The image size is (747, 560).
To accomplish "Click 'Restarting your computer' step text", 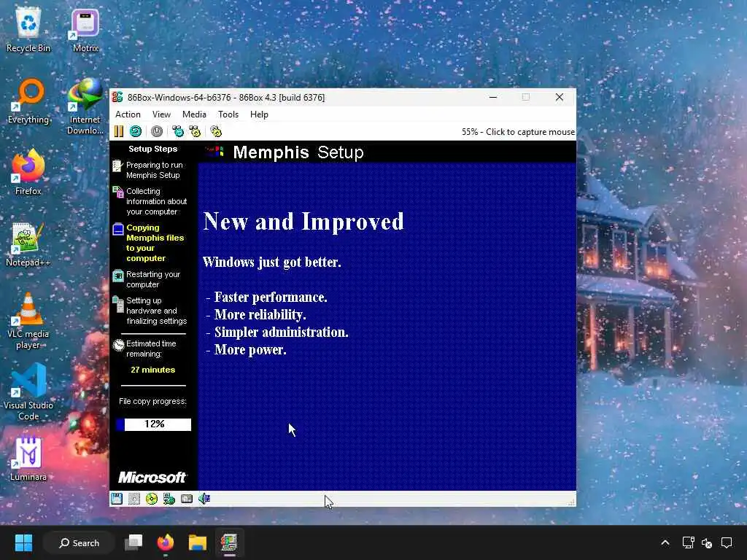I will [153, 279].
